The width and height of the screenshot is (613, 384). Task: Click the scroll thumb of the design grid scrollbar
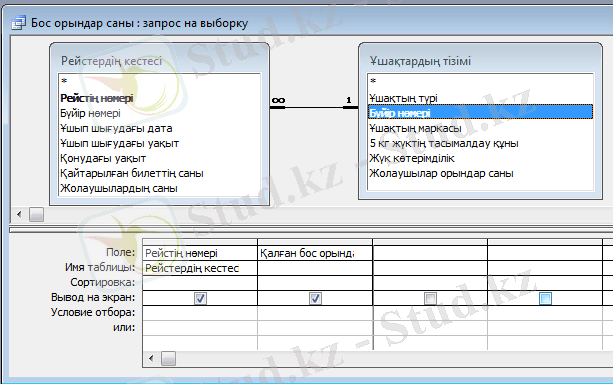coord(168,358)
